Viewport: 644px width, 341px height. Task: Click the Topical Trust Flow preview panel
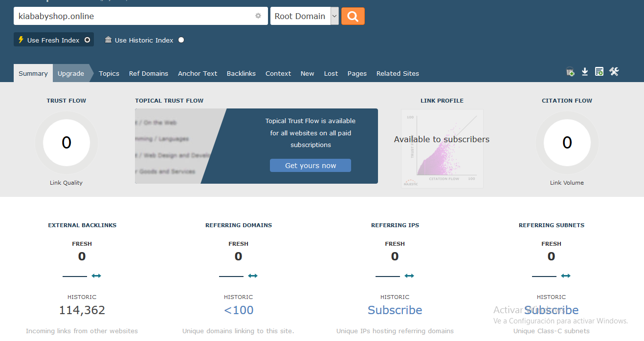click(256, 146)
